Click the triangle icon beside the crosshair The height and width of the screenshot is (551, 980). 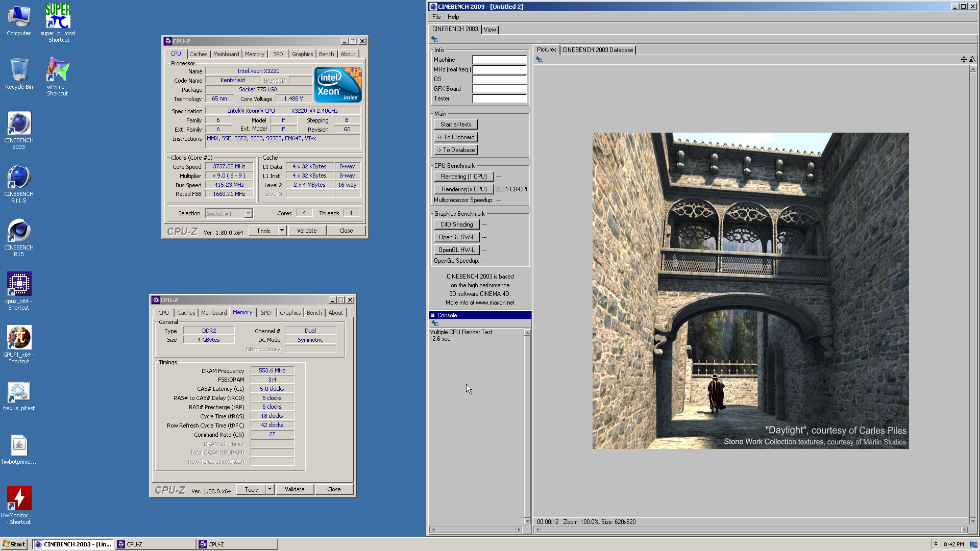[x=972, y=60]
